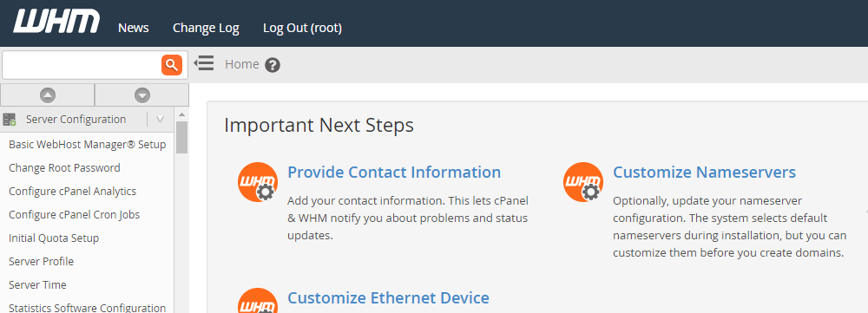Viewport: 868px width, 313px height.
Task: Log Out of root account
Action: tap(302, 28)
